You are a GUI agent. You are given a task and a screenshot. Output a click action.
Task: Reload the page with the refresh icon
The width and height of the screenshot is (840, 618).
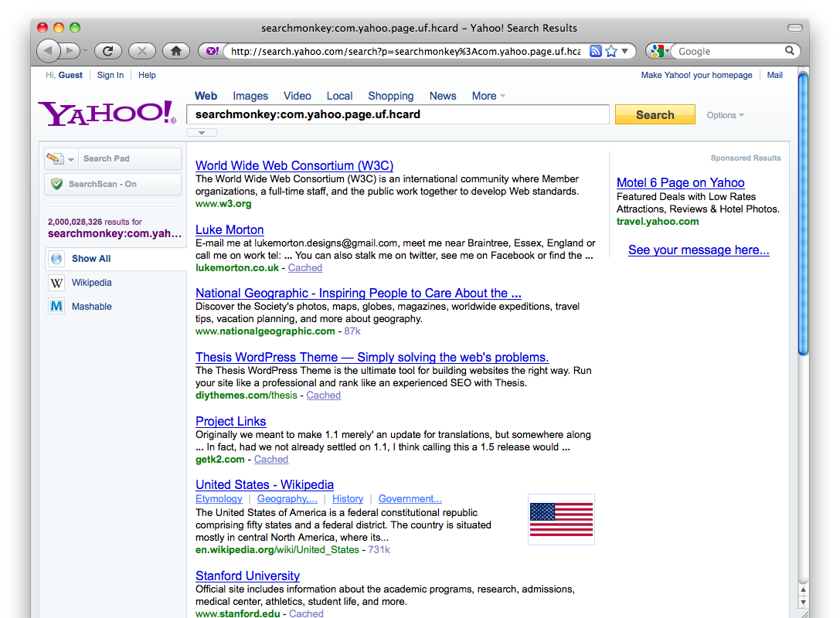point(107,51)
